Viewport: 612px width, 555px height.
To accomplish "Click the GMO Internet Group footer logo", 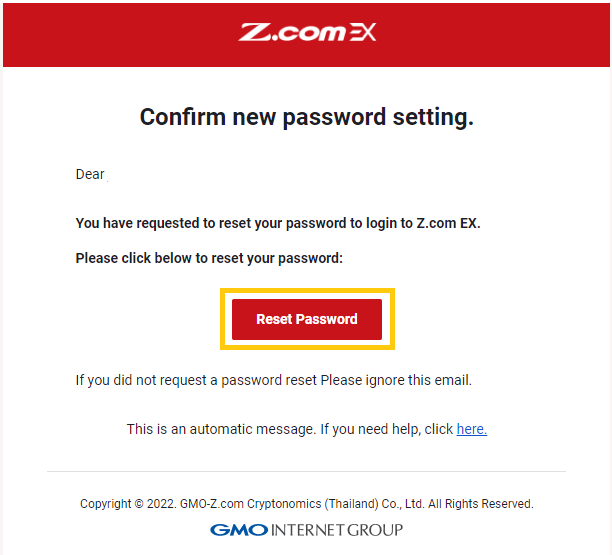I will point(306,529).
